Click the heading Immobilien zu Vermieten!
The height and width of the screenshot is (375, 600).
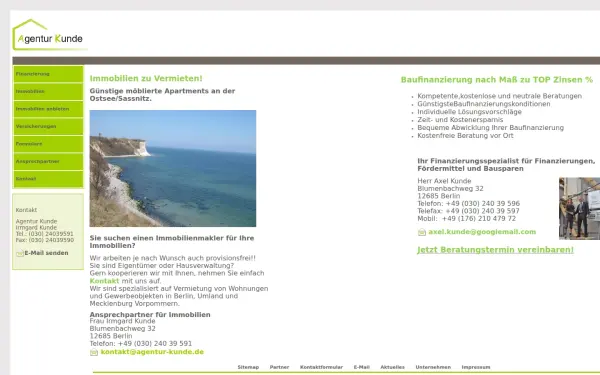tap(146, 78)
